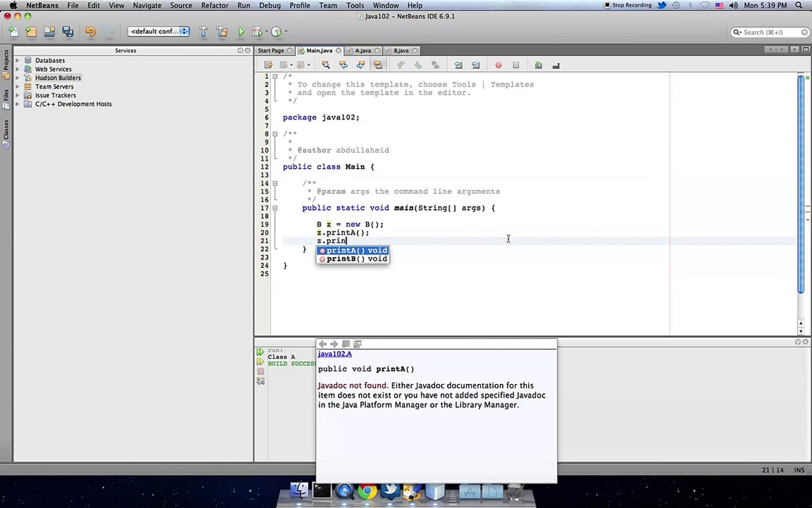Toggle a breakpoint with the red circle icon
The image size is (812, 508).
pos(498,65)
